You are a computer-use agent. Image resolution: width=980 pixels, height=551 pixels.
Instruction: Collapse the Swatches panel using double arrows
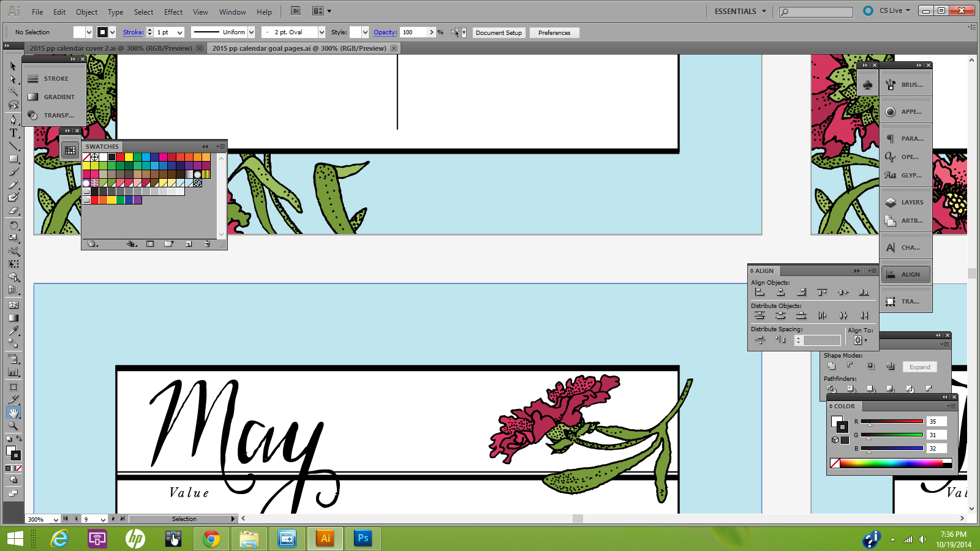(x=205, y=147)
